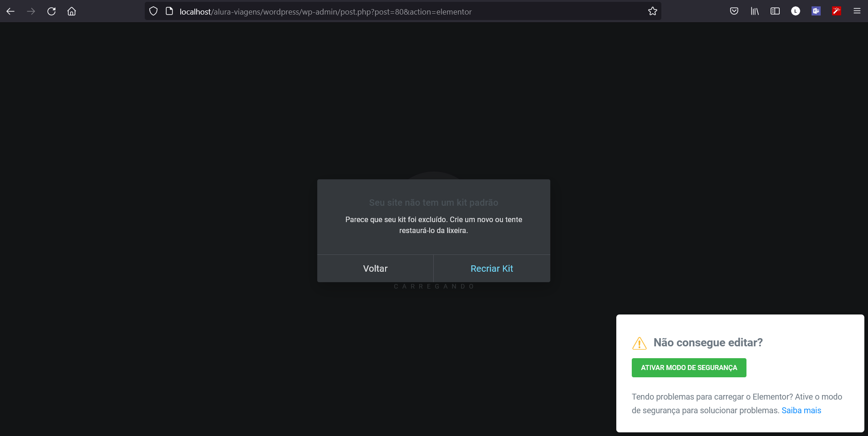Click the CARREGANDO loading label
This screenshot has width=868, height=436.
coord(434,286)
